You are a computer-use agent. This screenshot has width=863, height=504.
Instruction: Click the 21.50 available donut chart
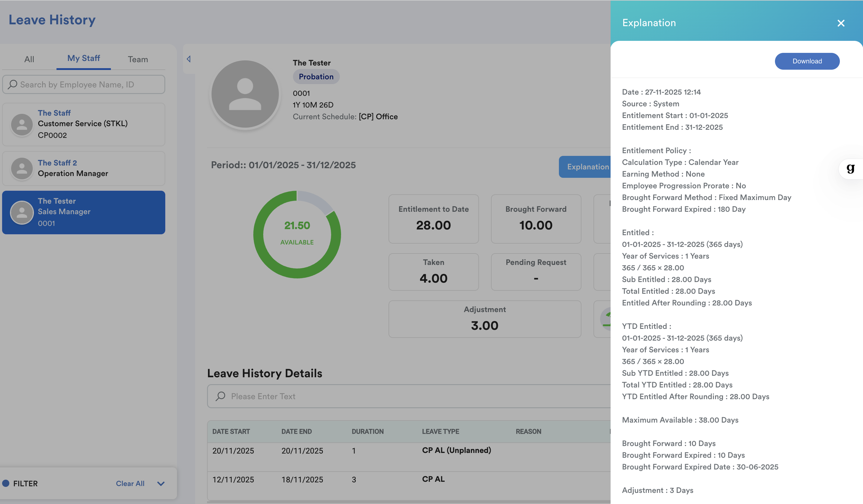point(297,235)
